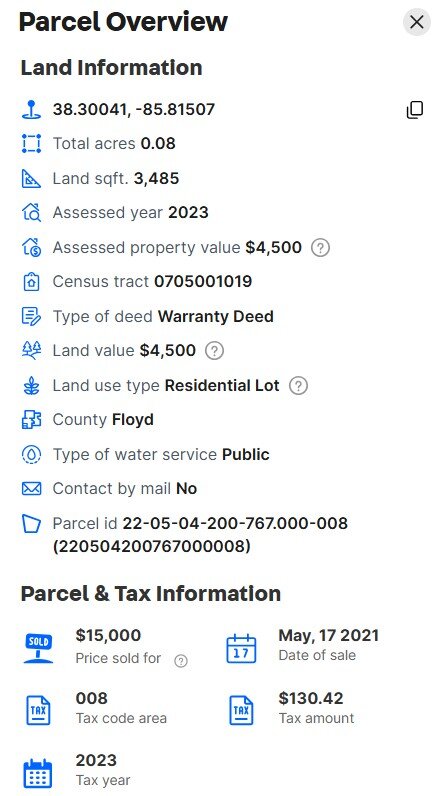Click the Type of deed document icon
This screenshot has height=796, width=445.
(x=31, y=316)
